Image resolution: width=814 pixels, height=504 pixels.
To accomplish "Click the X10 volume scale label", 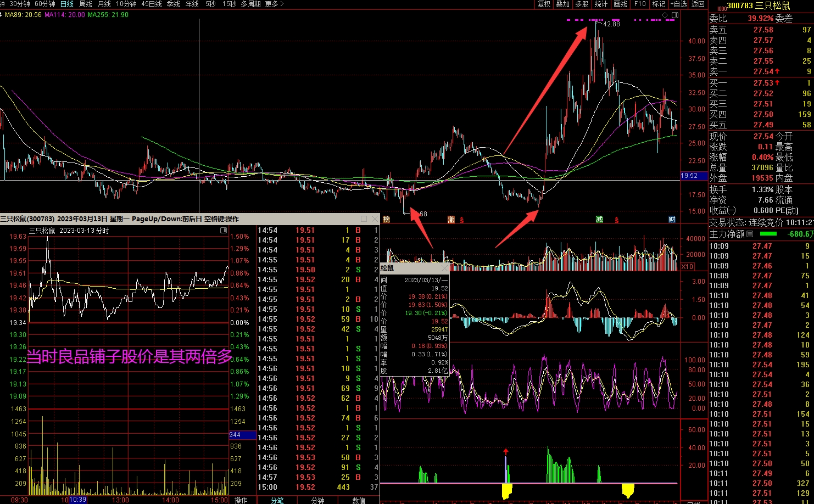I will [x=687, y=266].
